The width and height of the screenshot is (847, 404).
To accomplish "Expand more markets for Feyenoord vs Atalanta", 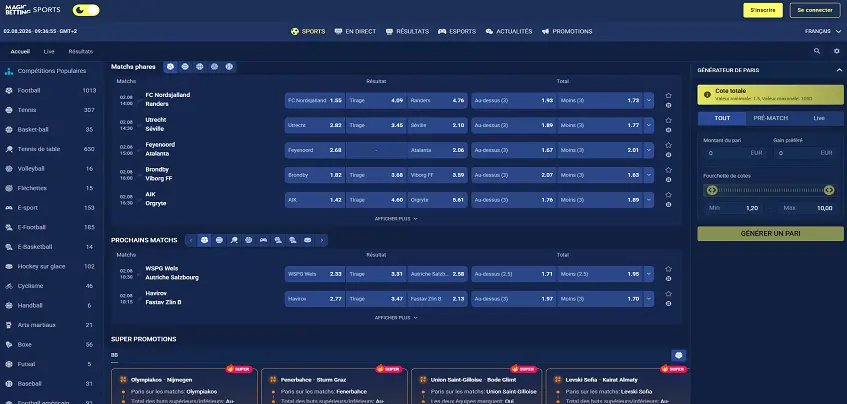I will pyautogui.click(x=649, y=150).
